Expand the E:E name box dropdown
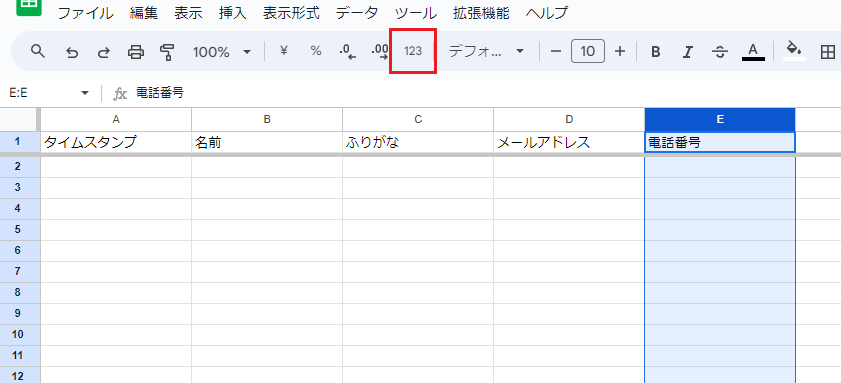841x383 pixels. point(85,93)
